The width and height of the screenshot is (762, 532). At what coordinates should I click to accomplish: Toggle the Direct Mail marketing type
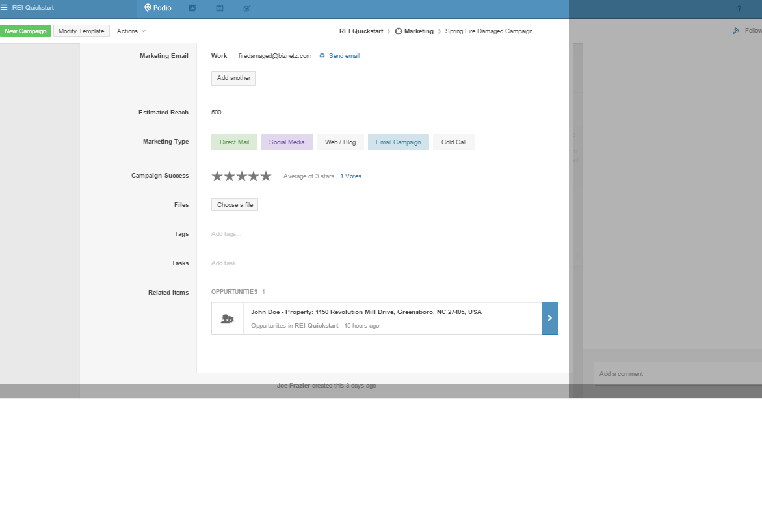tap(234, 142)
